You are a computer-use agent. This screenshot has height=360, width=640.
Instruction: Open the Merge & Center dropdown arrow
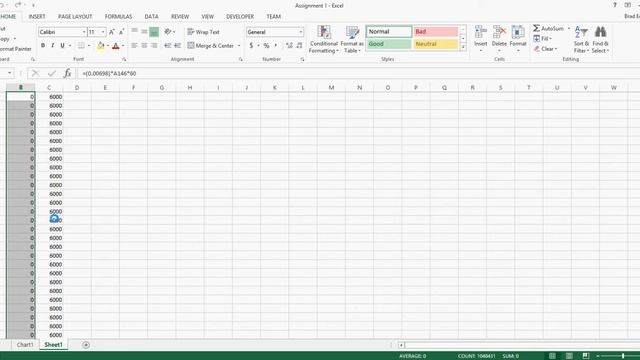239,46
